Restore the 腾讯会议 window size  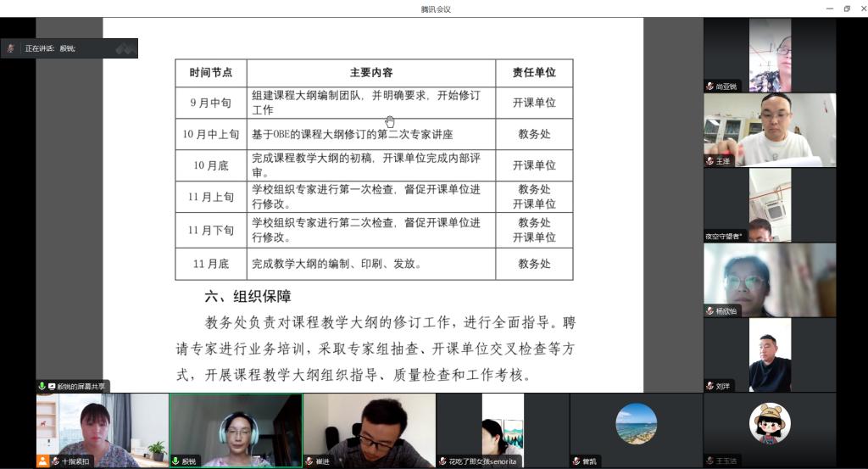click(846, 8)
